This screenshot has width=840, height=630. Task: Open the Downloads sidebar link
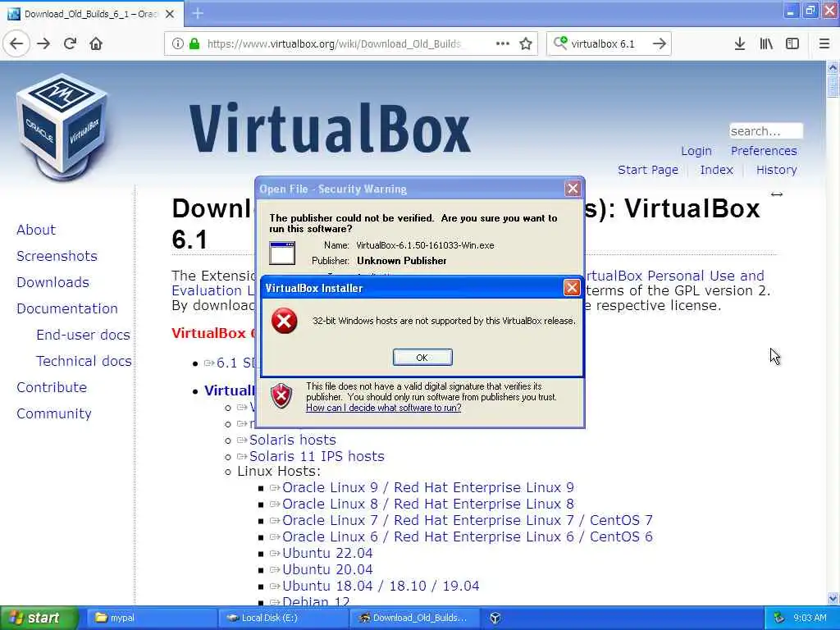tap(53, 282)
